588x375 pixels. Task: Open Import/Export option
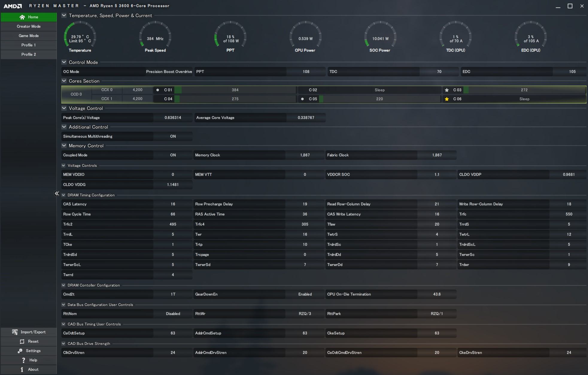click(x=29, y=332)
